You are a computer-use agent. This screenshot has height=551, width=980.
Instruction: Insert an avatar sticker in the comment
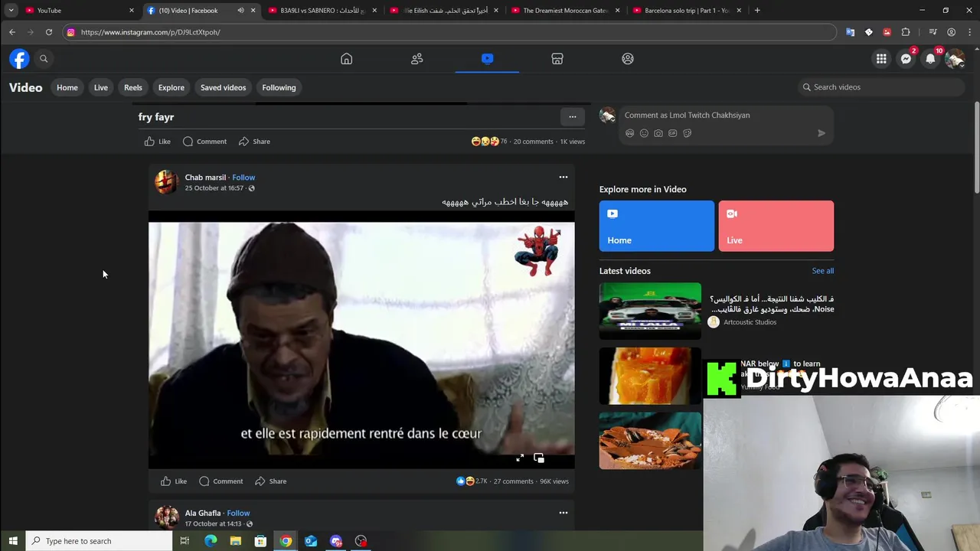(629, 133)
